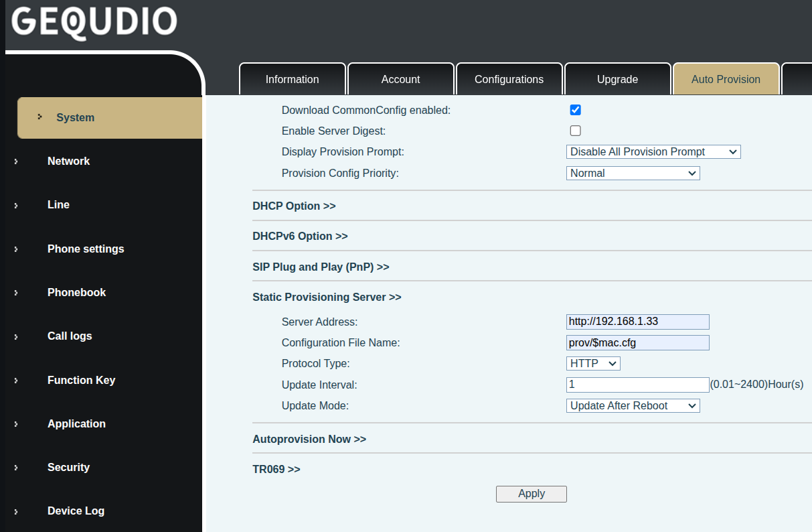Screen dimensions: 812x532
Task: Focus the Update Interval field
Action: [637, 385]
